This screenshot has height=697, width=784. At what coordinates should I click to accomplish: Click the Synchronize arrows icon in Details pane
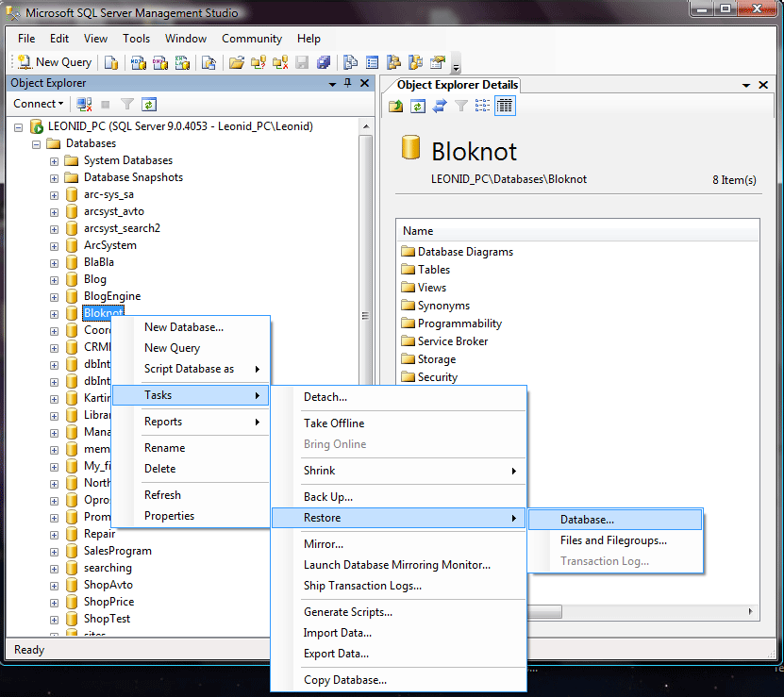click(x=440, y=106)
